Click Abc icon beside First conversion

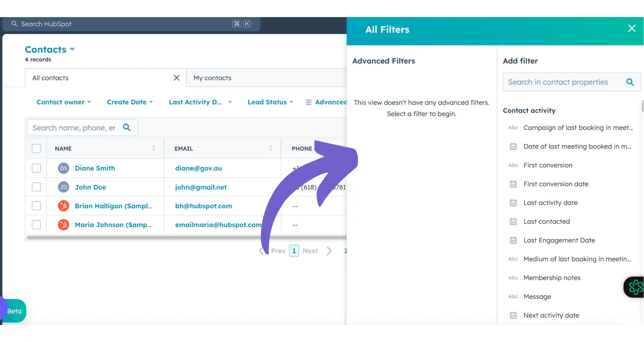tap(513, 165)
